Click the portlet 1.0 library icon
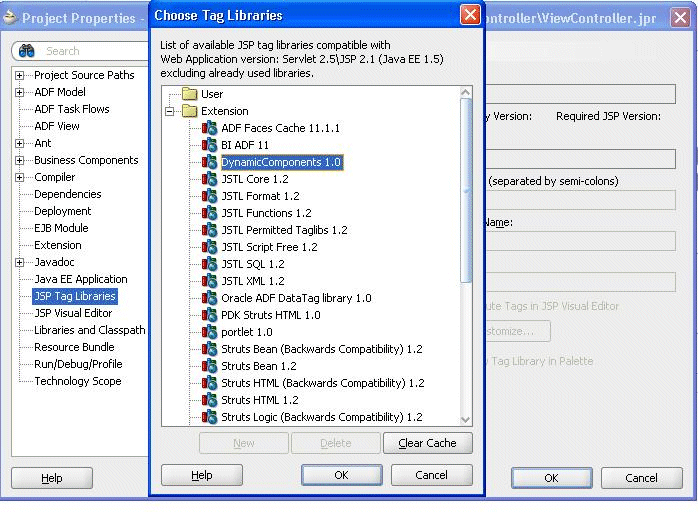The height and width of the screenshot is (512, 698). tap(209, 332)
